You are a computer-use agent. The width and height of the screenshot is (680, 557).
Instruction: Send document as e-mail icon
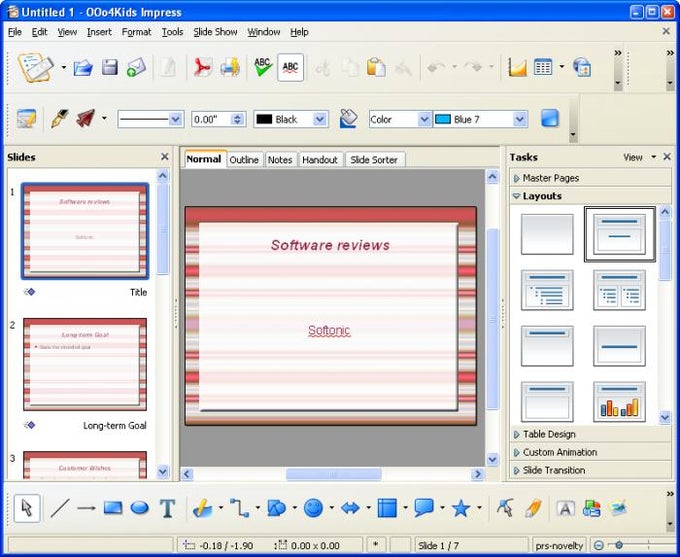136,68
